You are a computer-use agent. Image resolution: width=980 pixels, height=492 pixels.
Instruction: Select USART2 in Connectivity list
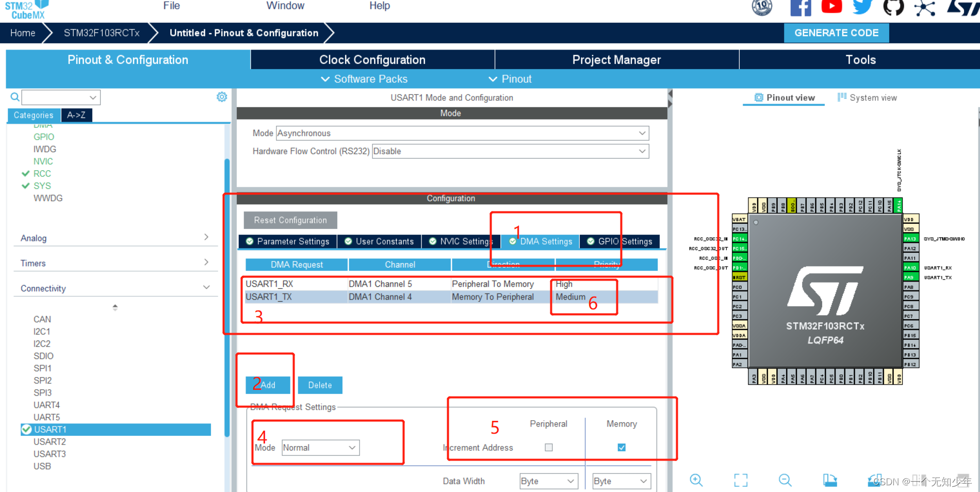click(50, 441)
